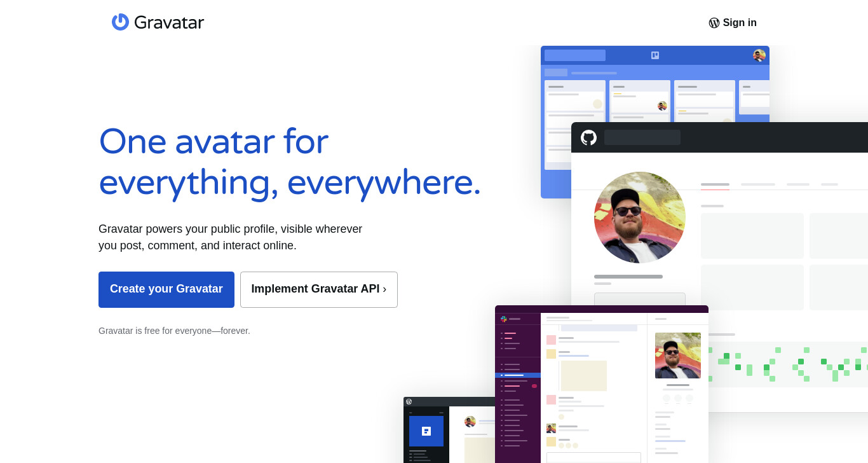Click the white square icon on the blue tile in the WordPress mockup
This screenshot has width=868, height=463.
click(x=426, y=431)
